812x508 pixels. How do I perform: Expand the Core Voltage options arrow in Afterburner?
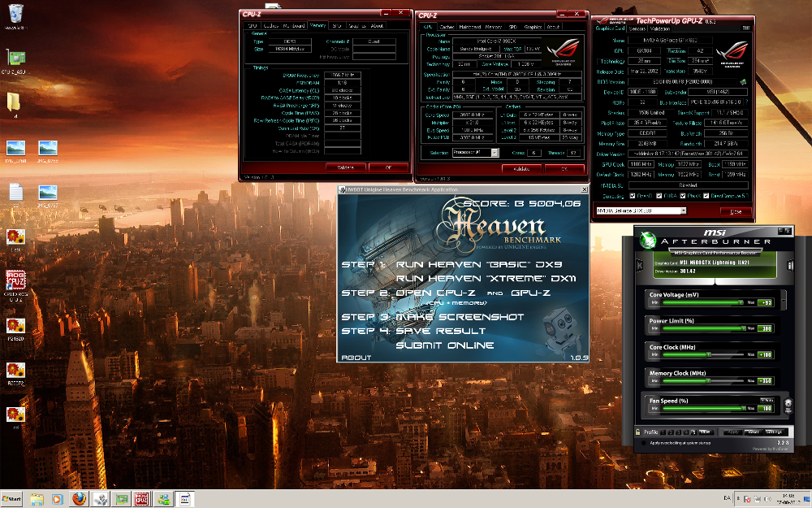pos(784,300)
